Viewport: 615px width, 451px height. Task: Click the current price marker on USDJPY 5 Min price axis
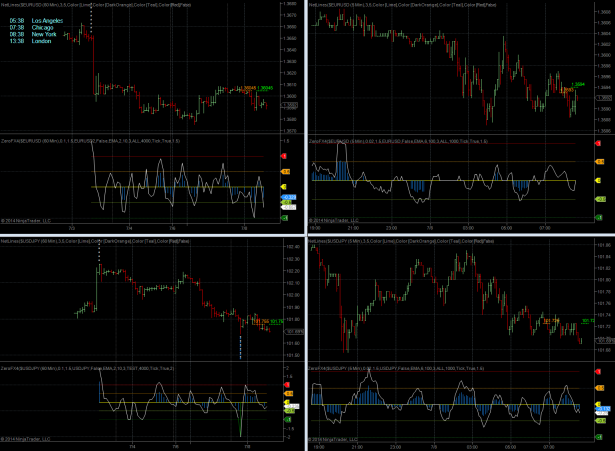(605, 341)
